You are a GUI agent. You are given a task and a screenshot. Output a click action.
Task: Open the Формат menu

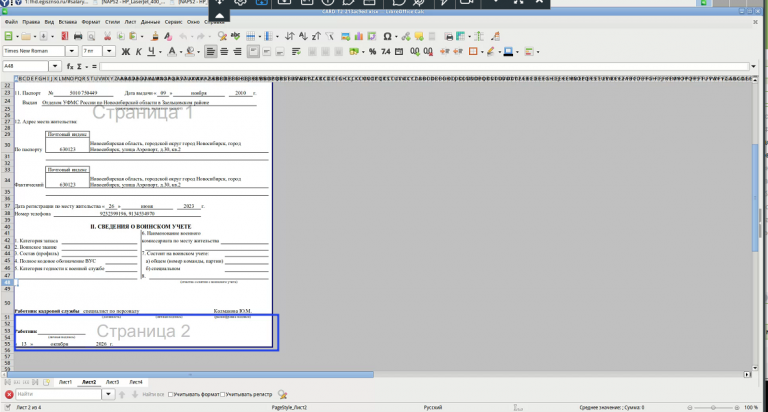pos(91,22)
